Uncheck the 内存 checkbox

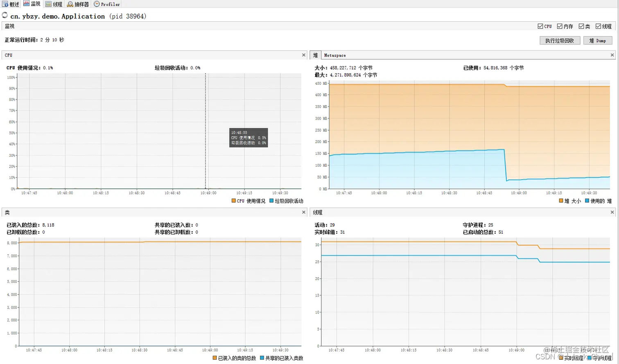click(x=560, y=26)
